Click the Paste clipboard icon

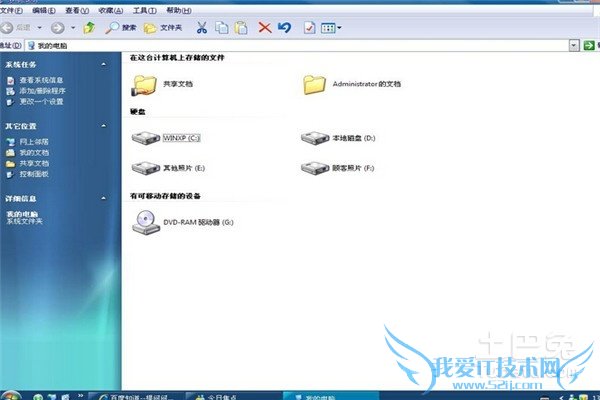[241, 28]
